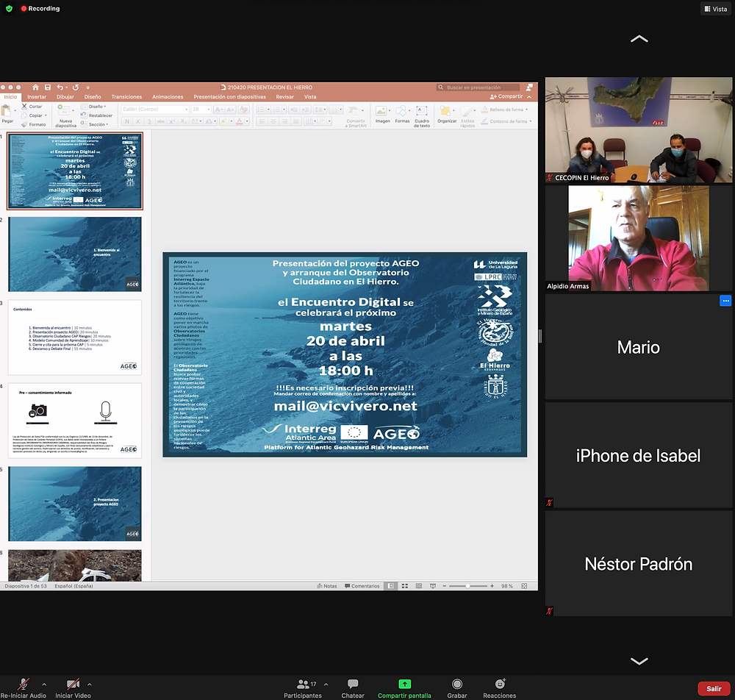735x700 pixels.
Task: Adjust the zoom slider in status bar
Action: tap(467, 586)
